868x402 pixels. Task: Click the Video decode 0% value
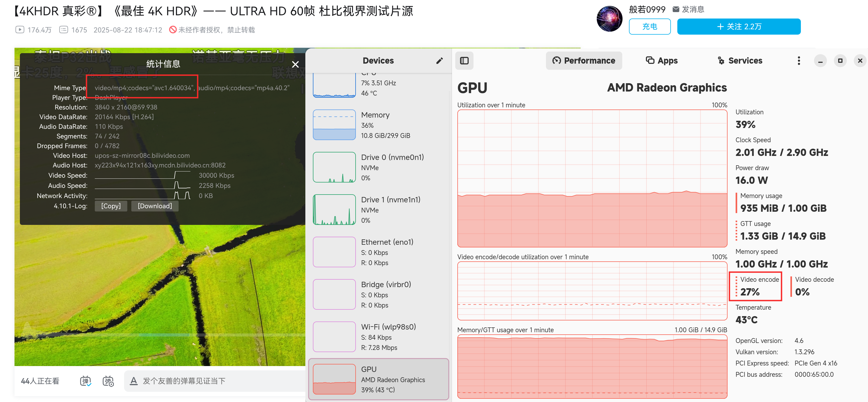(x=802, y=291)
